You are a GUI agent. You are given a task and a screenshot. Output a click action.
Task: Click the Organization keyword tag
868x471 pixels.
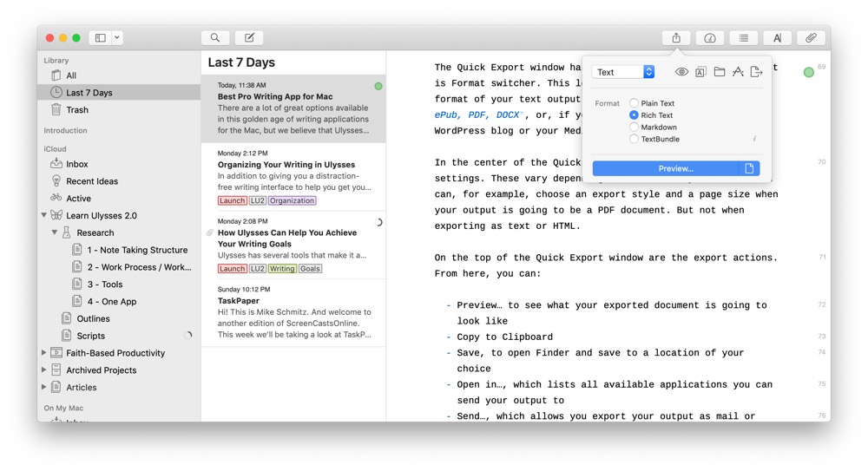point(293,200)
